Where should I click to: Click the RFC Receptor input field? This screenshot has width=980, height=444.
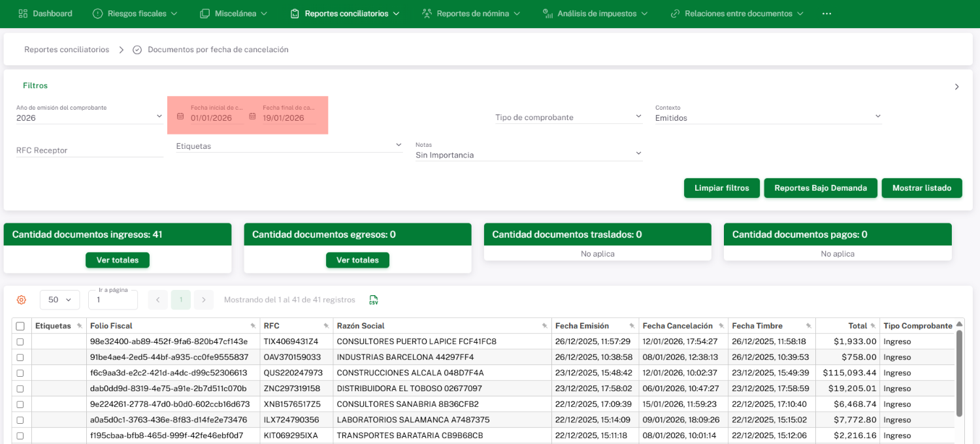point(90,150)
